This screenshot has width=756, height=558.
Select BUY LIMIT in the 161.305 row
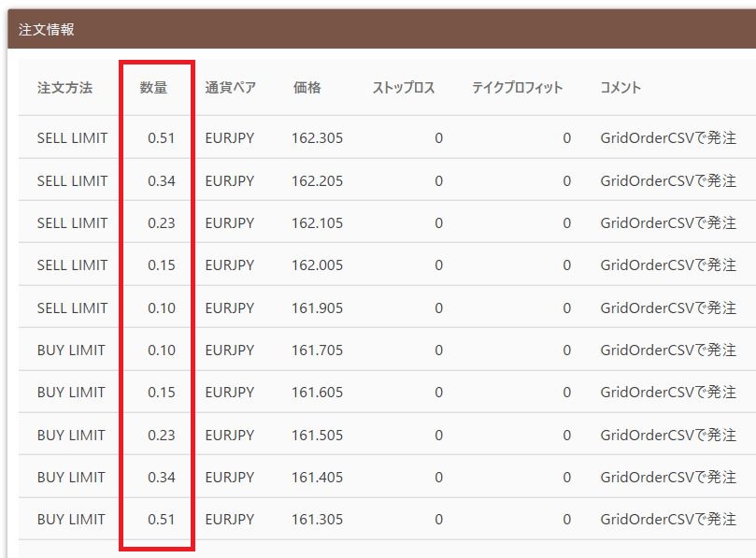point(71,520)
